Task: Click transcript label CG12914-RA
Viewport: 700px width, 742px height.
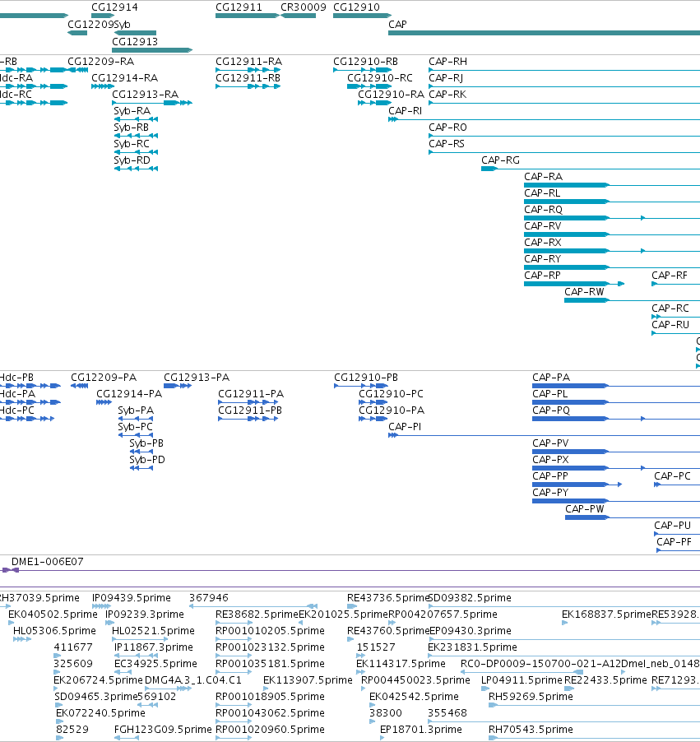Action: pos(124,77)
